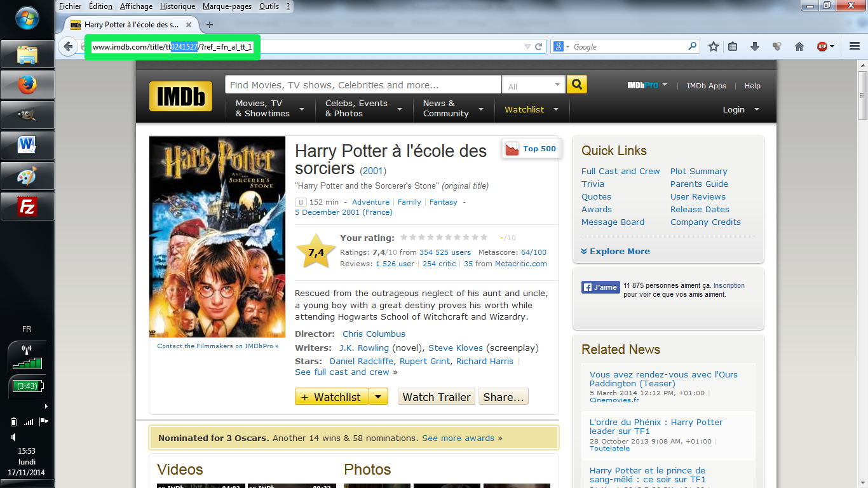The height and width of the screenshot is (488, 868).
Task: Open the IMDb Apps link
Action: pos(706,86)
